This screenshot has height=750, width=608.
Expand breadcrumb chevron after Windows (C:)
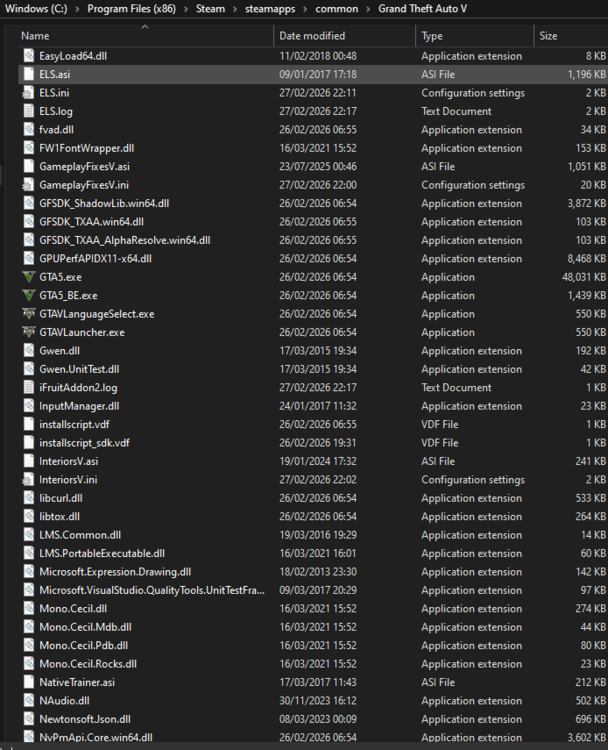pyautogui.click(x=77, y=9)
